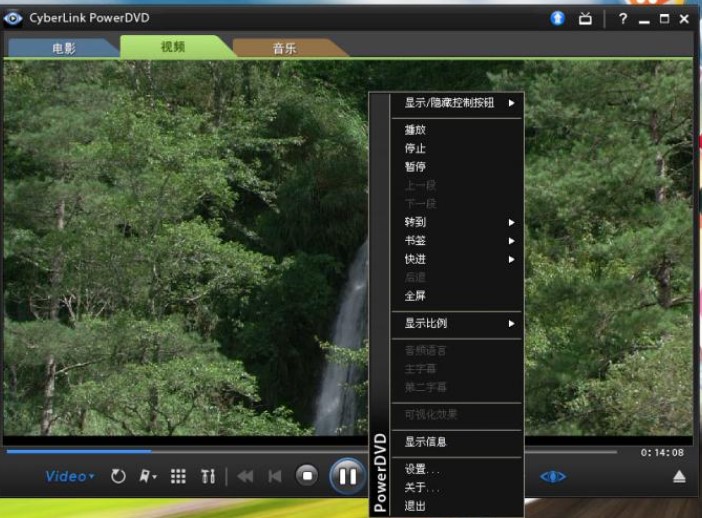Switch to the 音乐 tab
Viewport: 702px width, 518px height.
click(x=284, y=47)
